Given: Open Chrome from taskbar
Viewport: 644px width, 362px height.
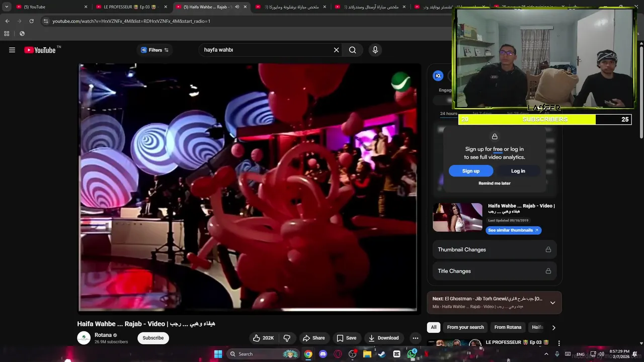Looking at the screenshot, I should pos(308,354).
